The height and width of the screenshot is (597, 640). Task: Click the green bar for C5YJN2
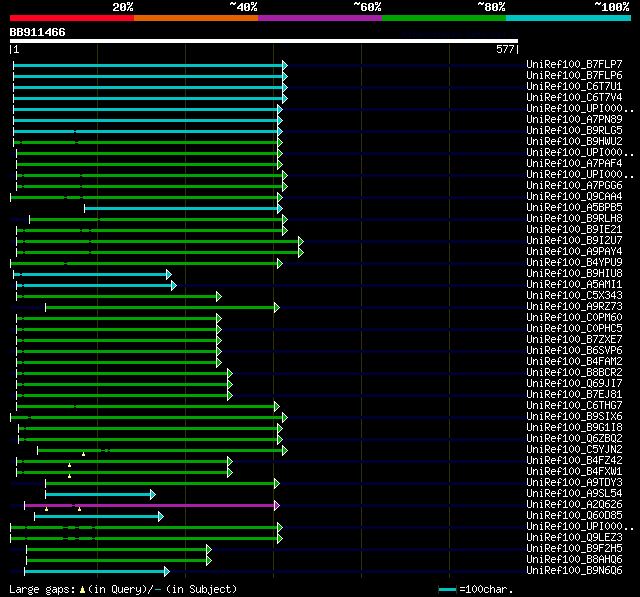[162, 451]
